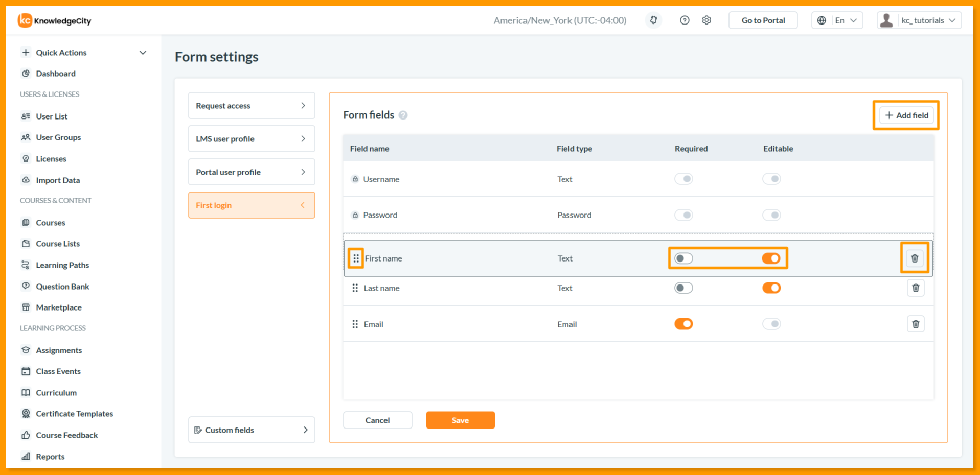The height and width of the screenshot is (475, 980).
Task: Click the globe language icon
Action: click(822, 20)
